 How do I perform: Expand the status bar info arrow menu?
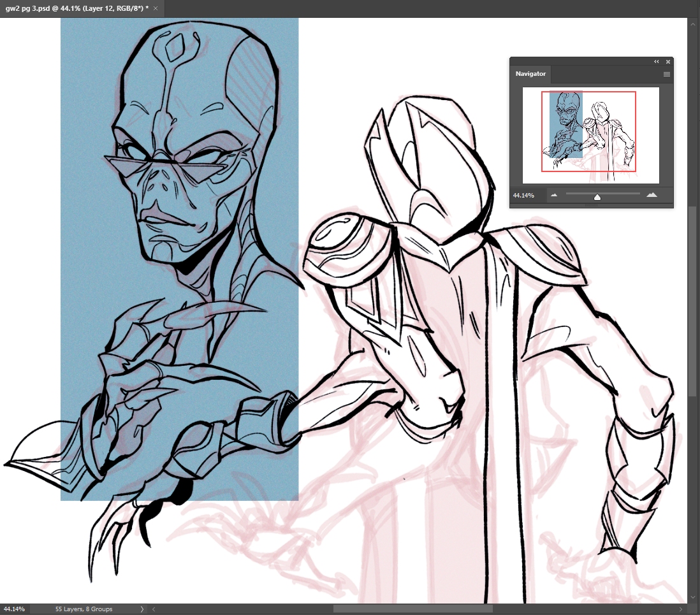[142, 609]
